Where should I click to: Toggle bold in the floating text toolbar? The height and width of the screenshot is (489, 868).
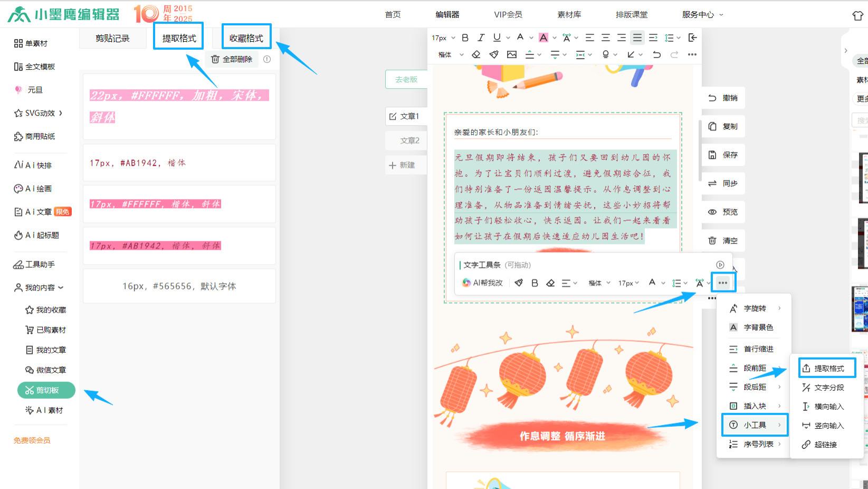(x=535, y=283)
